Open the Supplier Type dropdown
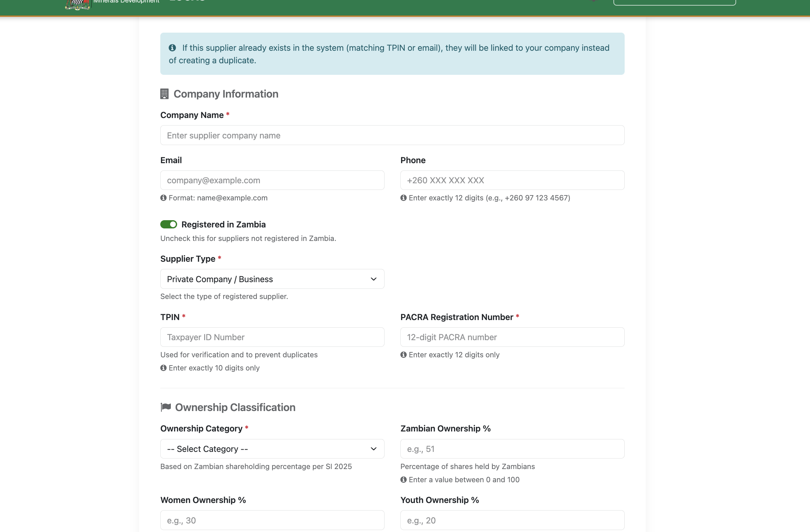This screenshot has width=810, height=532. coord(272,279)
